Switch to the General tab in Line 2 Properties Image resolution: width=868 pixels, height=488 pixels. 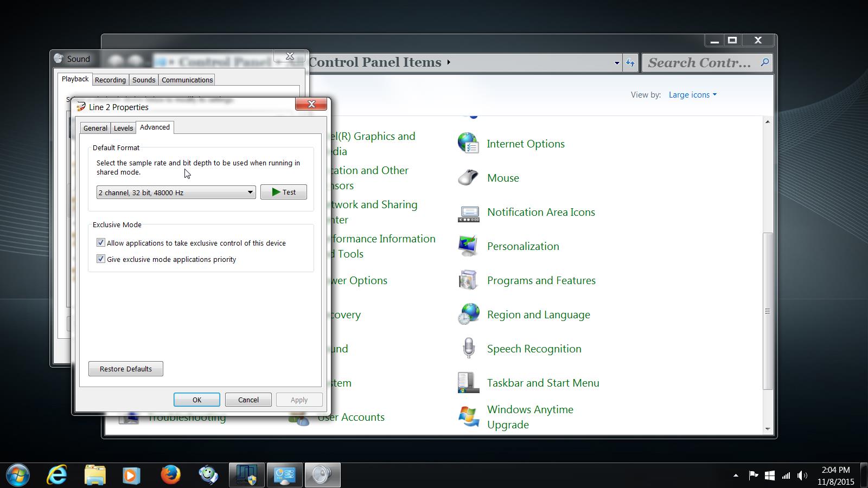pyautogui.click(x=95, y=128)
